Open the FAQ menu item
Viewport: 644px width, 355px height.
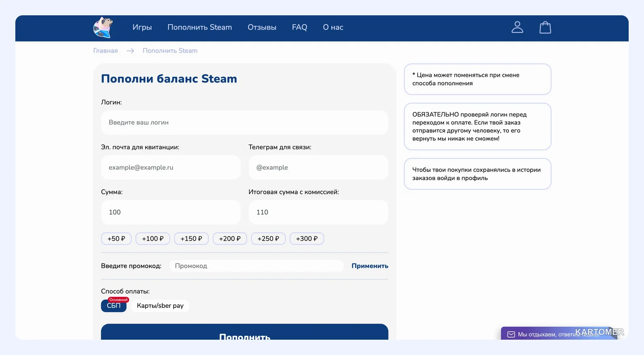299,27
